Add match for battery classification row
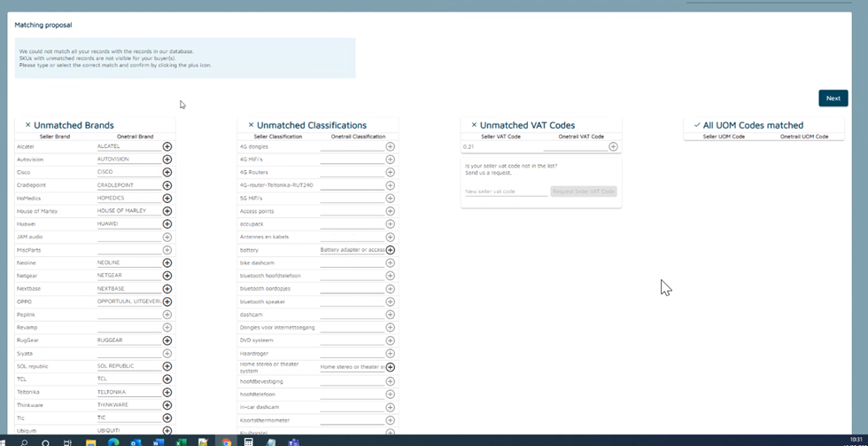Image resolution: width=868 pixels, height=446 pixels. (390, 250)
